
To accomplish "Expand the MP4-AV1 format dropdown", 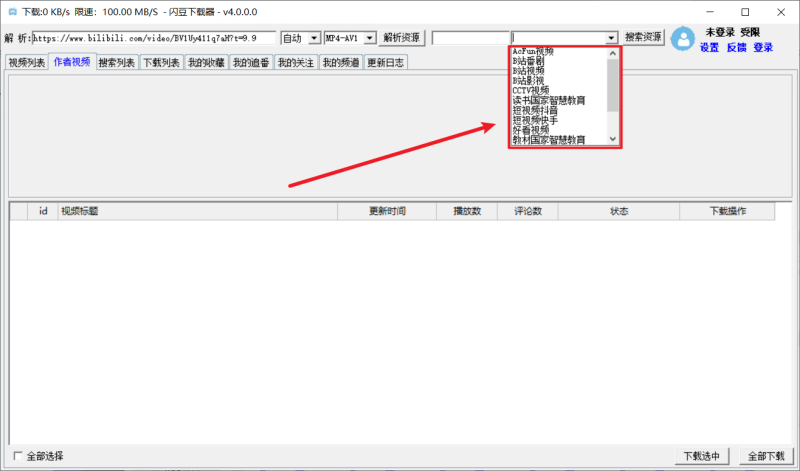I will click(x=350, y=38).
